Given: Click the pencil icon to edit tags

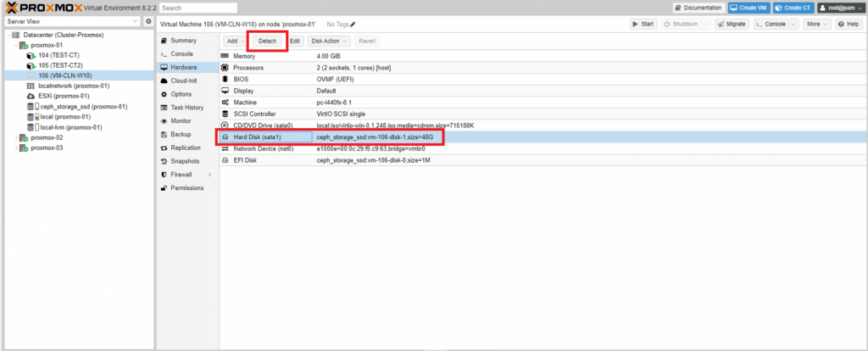Looking at the screenshot, I should [x=353, y=25].
